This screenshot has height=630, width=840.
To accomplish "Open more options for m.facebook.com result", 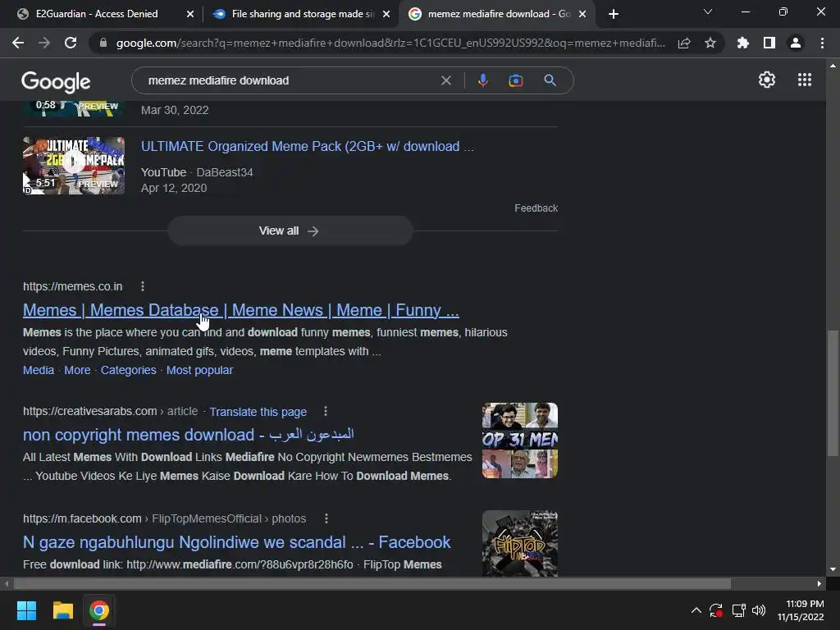I will [x=326, y=518].
